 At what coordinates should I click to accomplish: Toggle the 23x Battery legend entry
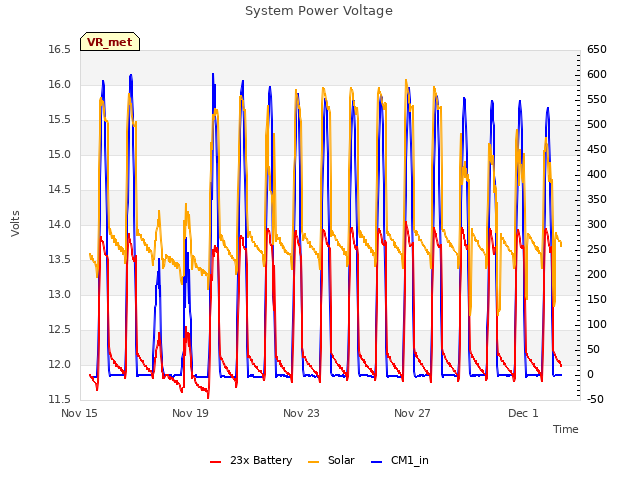click(251, 460)
